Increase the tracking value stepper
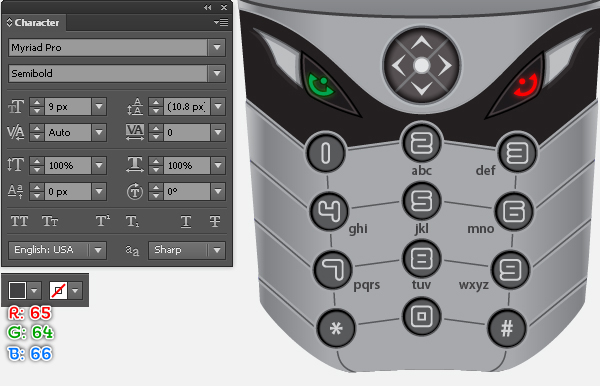This screenshot has height=386, width=600. [156, 129]
